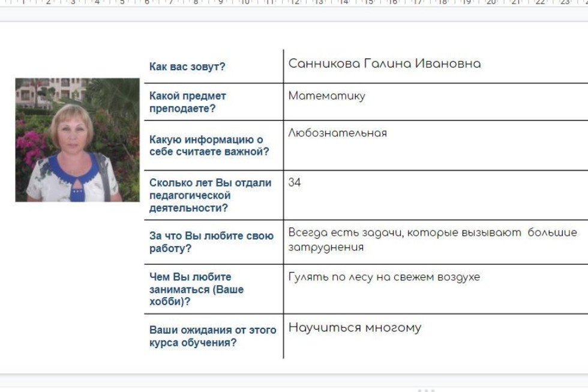
Task: Click the "Любознательная" answer text
Action: 337,133
